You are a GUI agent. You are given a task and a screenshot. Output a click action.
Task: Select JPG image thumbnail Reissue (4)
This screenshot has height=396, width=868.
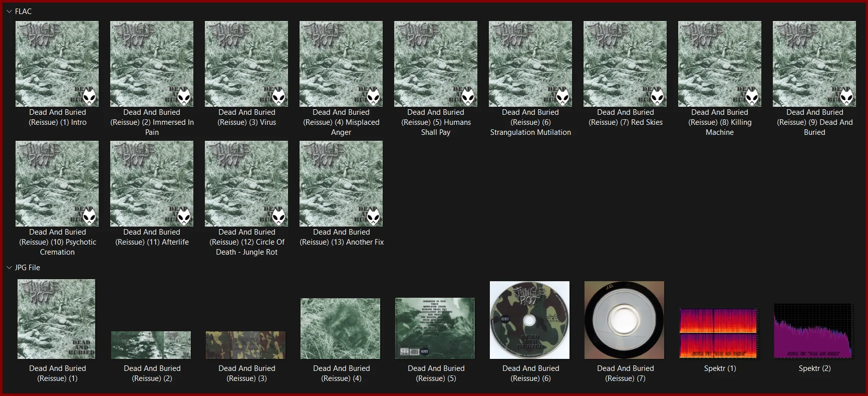(340, 329)
